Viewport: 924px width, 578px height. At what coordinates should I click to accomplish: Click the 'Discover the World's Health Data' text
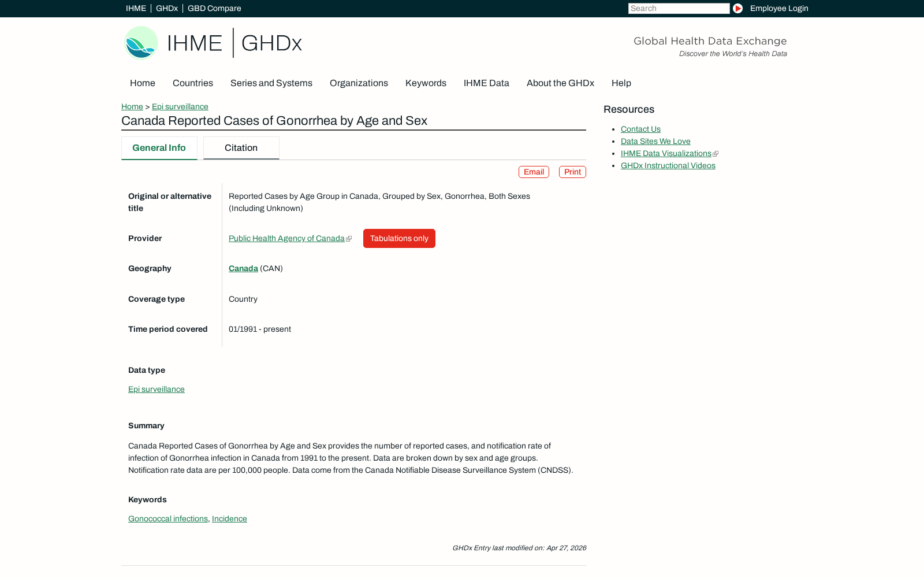(x=733, y=54)
